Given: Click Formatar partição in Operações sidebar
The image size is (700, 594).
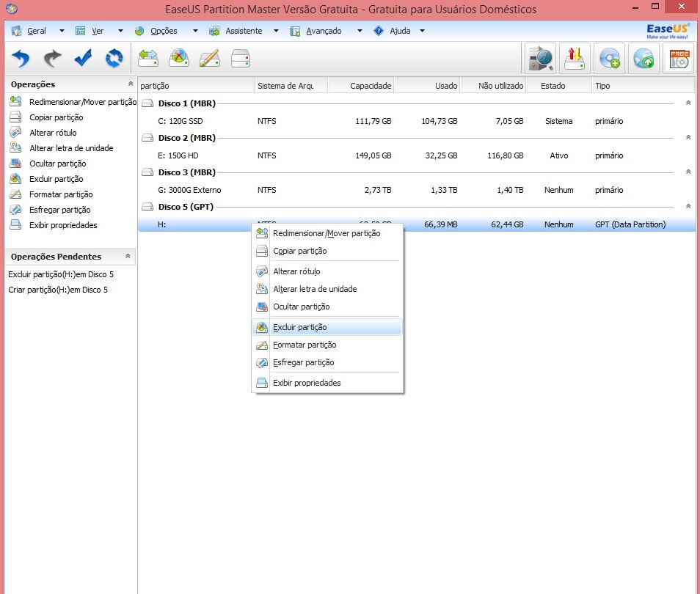Looking at the screenshot, I should [x=61, y=194].
